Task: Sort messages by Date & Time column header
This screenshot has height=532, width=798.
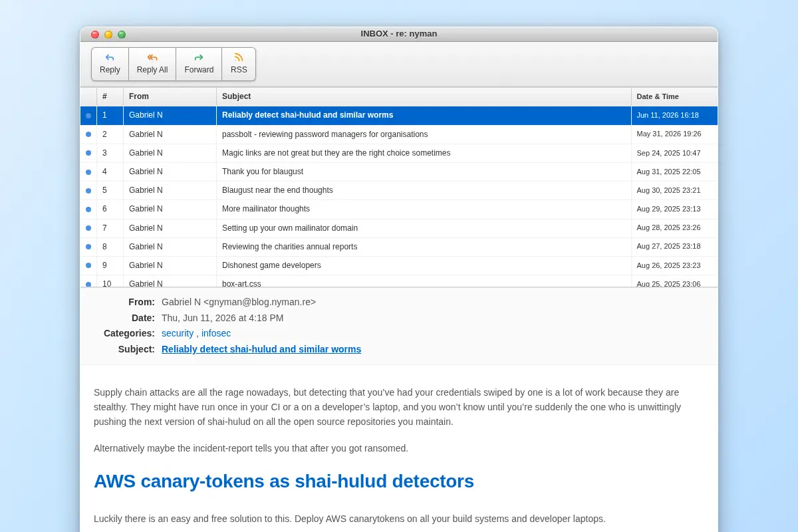Action: (x=674, y=96)
